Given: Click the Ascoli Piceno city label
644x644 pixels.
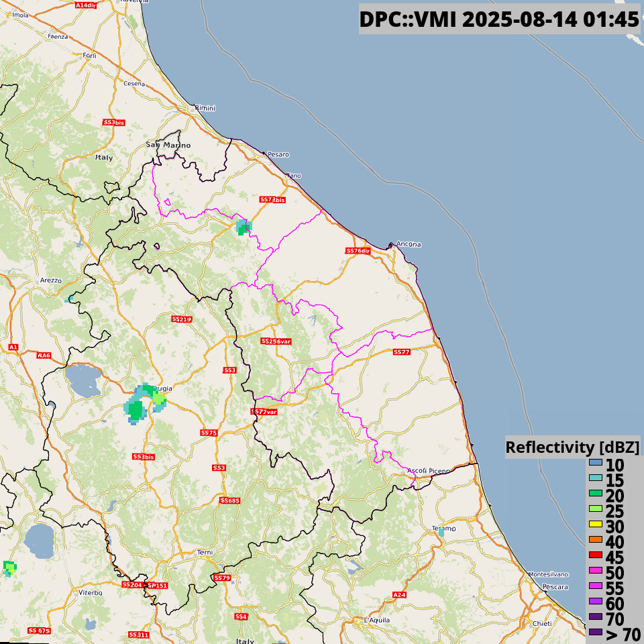Looking at the screenshot, I should [429, 471].
